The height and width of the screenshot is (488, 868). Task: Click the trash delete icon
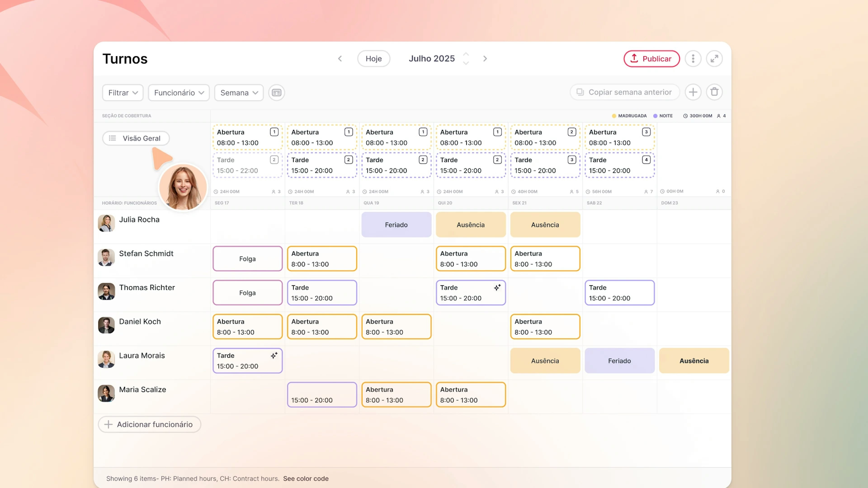[x=714, y=92]
